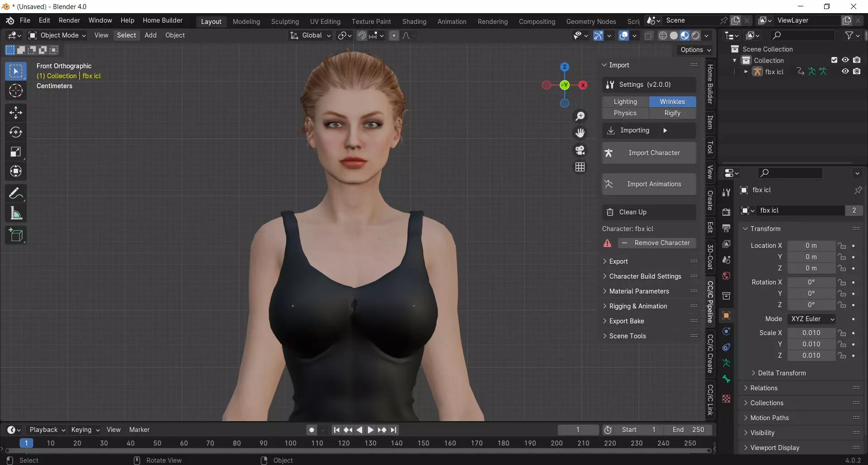Click the Import Character button
Viewport: 868px width, 465px height.
tap(649, 153)
